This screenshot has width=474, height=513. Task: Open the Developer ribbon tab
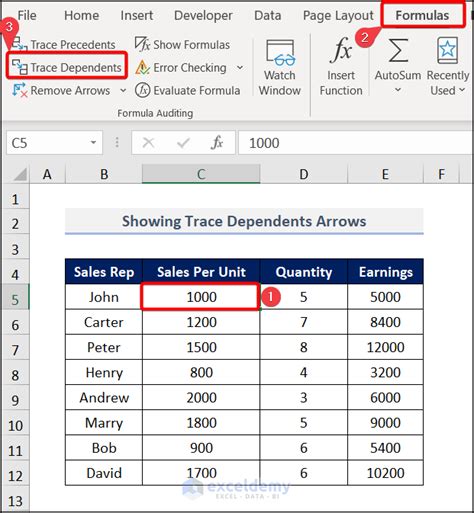click(203, 15)
